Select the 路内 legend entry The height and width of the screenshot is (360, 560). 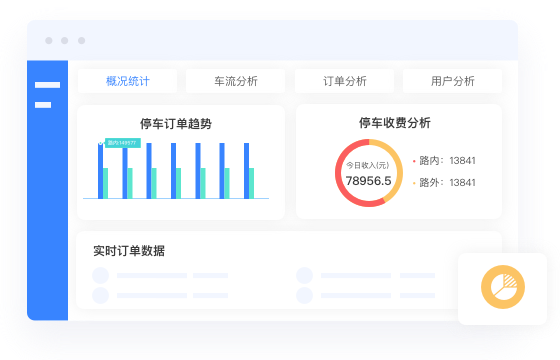[444, 161]
